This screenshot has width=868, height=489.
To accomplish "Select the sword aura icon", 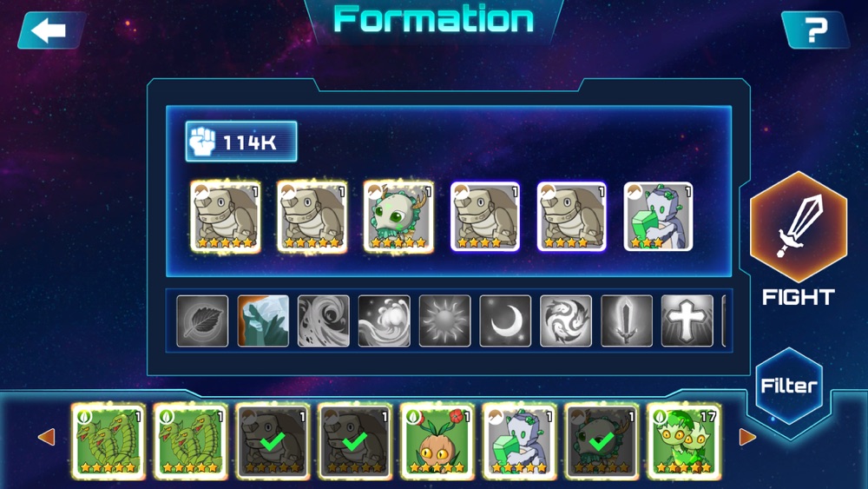I will 627,321.
